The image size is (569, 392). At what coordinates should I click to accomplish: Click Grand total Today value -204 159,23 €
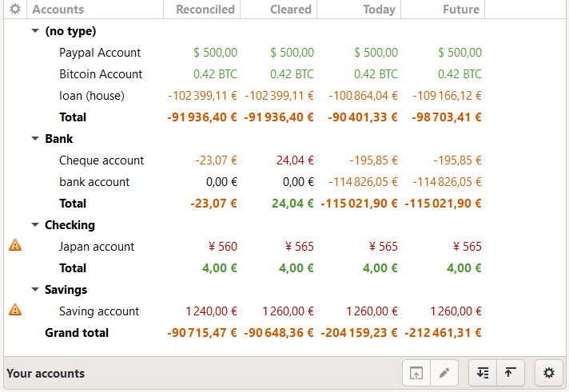coord(359,333)
